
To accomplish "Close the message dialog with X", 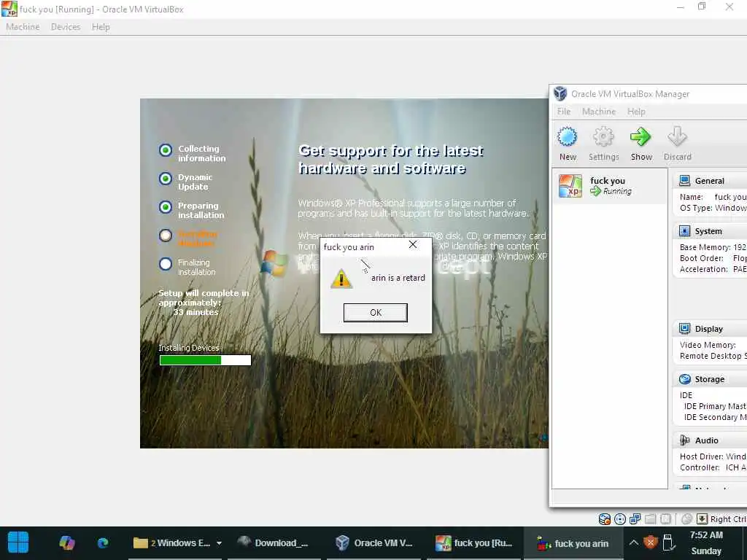I will point(413,244).
